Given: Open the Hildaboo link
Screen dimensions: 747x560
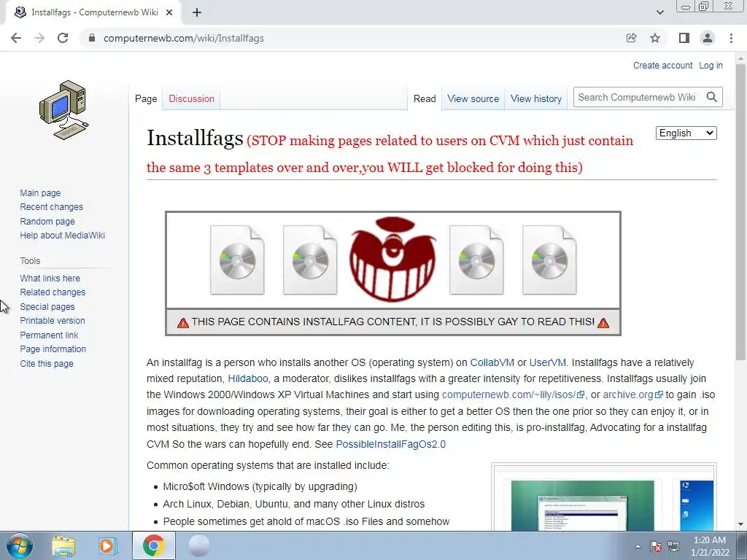Looking at the screenshot, I should click(x=248, y=378).
